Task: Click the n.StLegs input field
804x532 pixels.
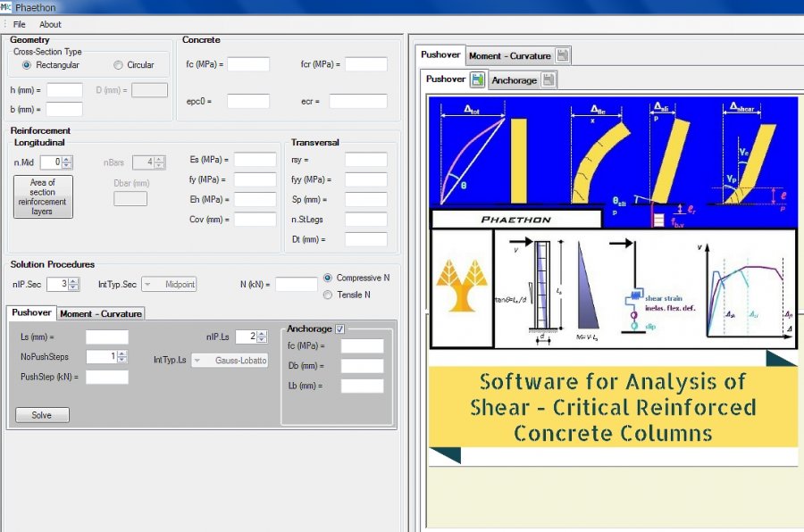Action: [366, 220]
